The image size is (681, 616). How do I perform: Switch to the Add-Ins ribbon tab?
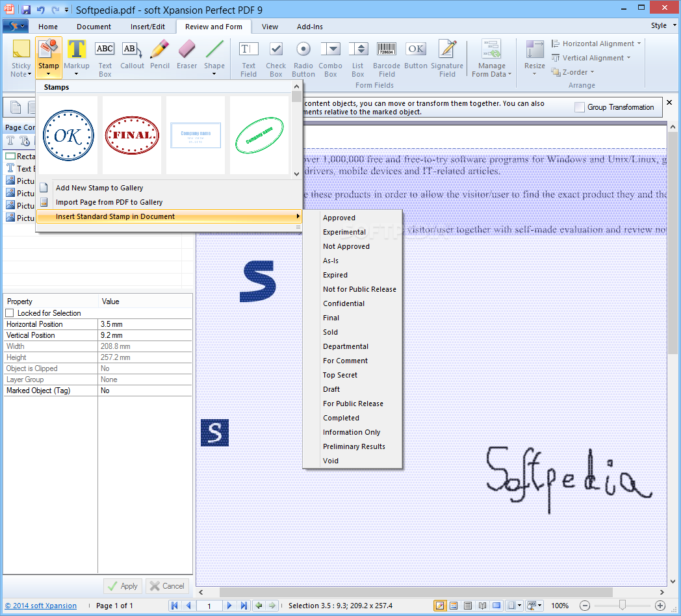pos(310,27)
